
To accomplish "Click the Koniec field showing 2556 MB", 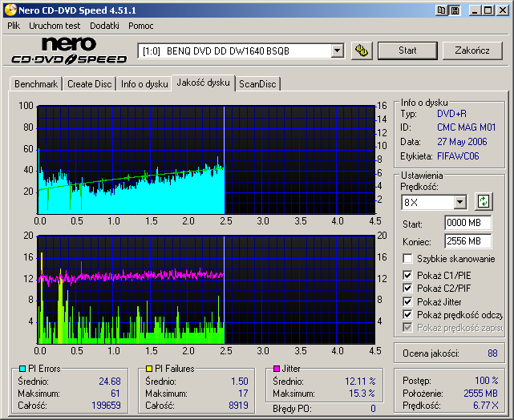I will 467,241.
